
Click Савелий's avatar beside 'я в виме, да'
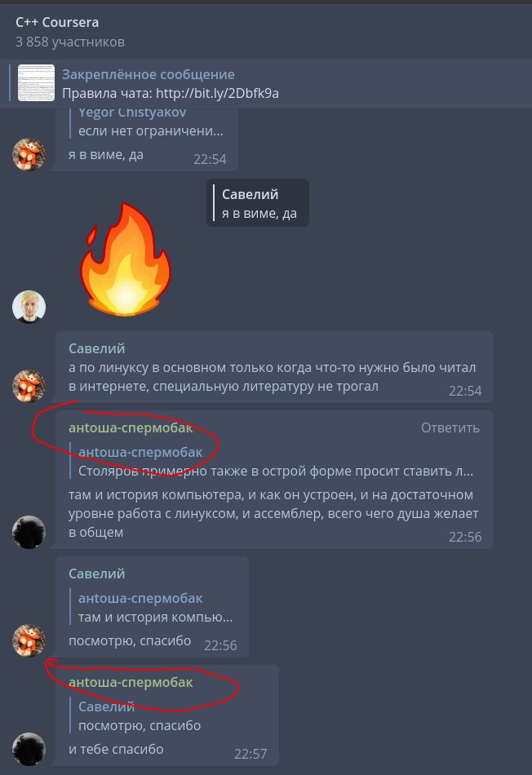pyautogui.click(x=29, y=154)
